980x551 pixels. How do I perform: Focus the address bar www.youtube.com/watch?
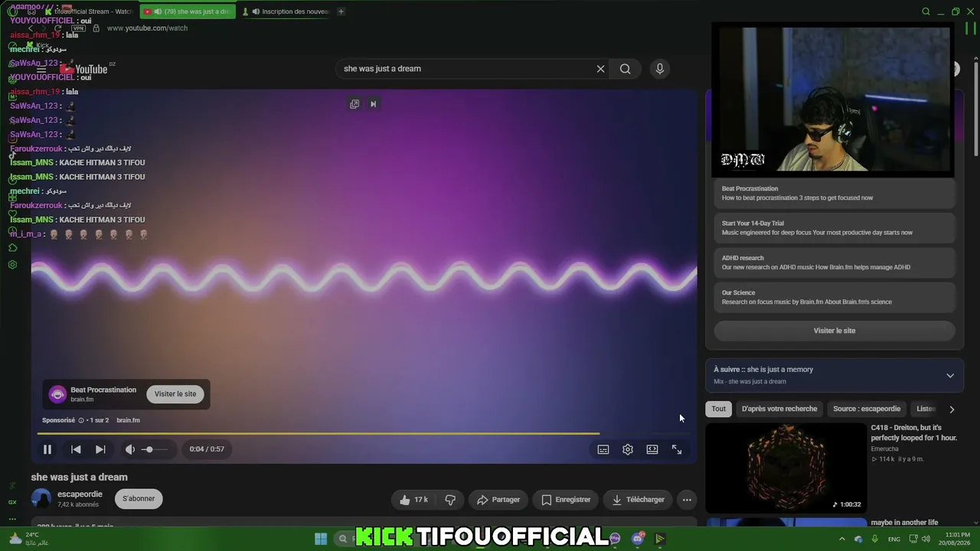[147, 28]
